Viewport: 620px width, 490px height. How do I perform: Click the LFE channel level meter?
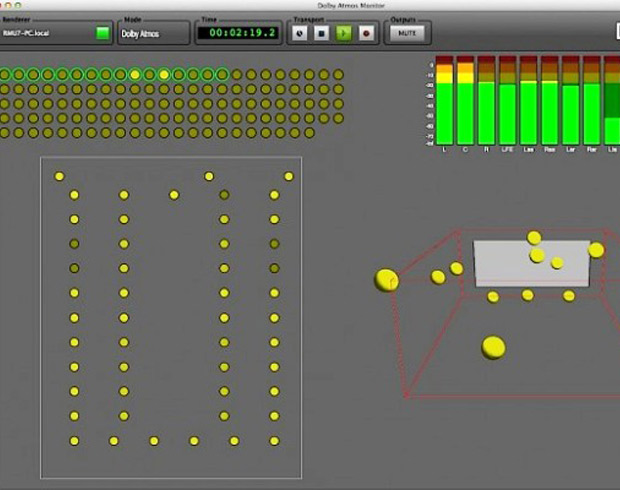click(x=507, y=100)
